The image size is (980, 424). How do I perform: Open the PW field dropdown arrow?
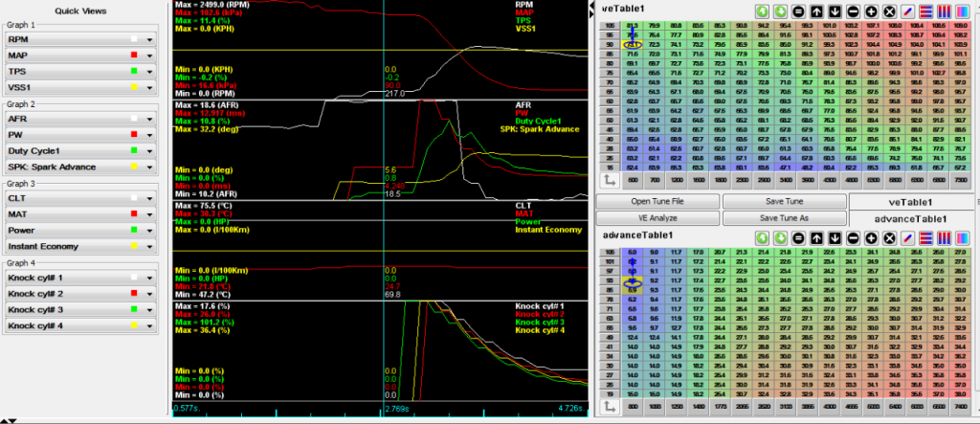click(150, 135)
